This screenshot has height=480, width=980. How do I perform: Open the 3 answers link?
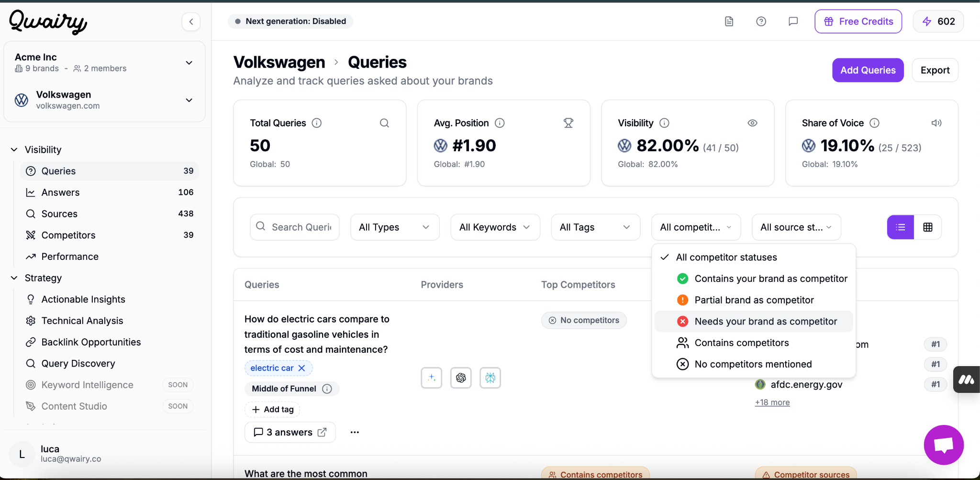click(x=290, y=432)
